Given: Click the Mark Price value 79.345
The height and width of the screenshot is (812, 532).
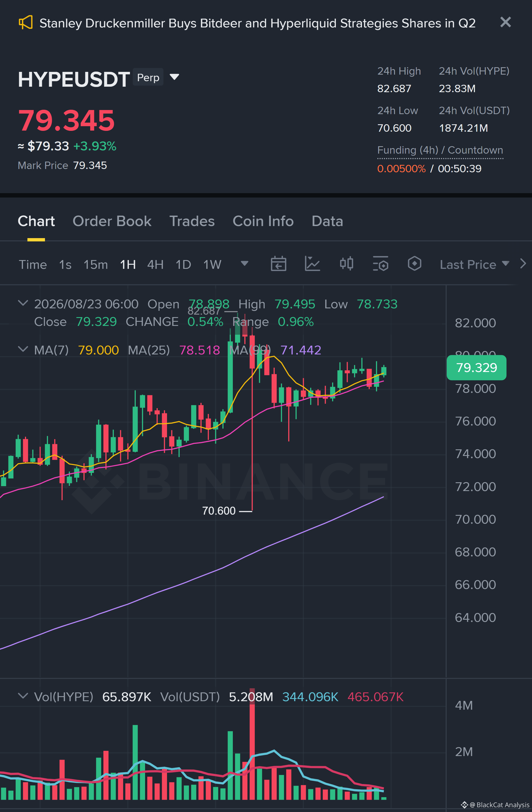Looking at the screenshot, I should point(90,165).
